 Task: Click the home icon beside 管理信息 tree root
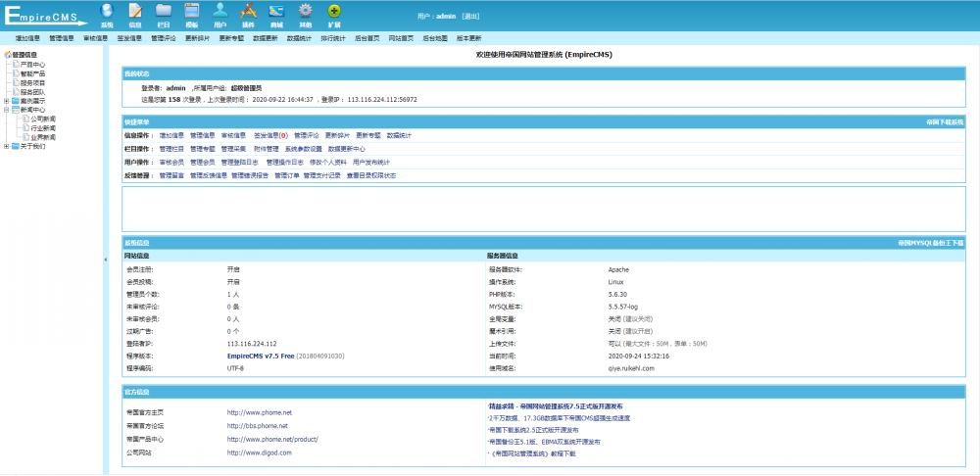pyautogui.click(x=8, y=55)
